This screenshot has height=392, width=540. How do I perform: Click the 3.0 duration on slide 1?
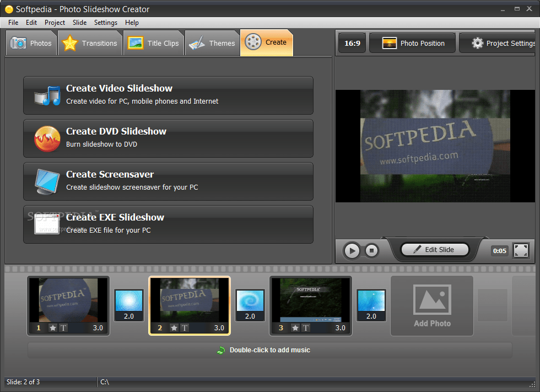click(x=98, y=328)
